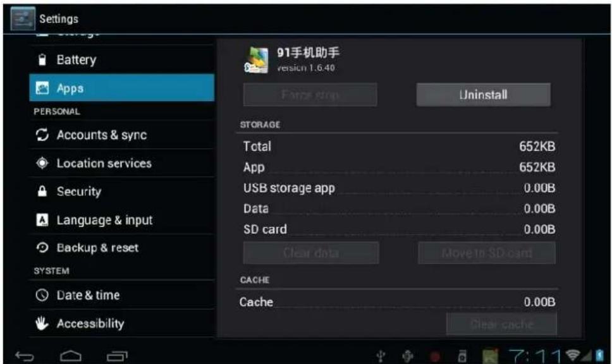
Task: Click the Clear data button
Action: coord(311,253)
